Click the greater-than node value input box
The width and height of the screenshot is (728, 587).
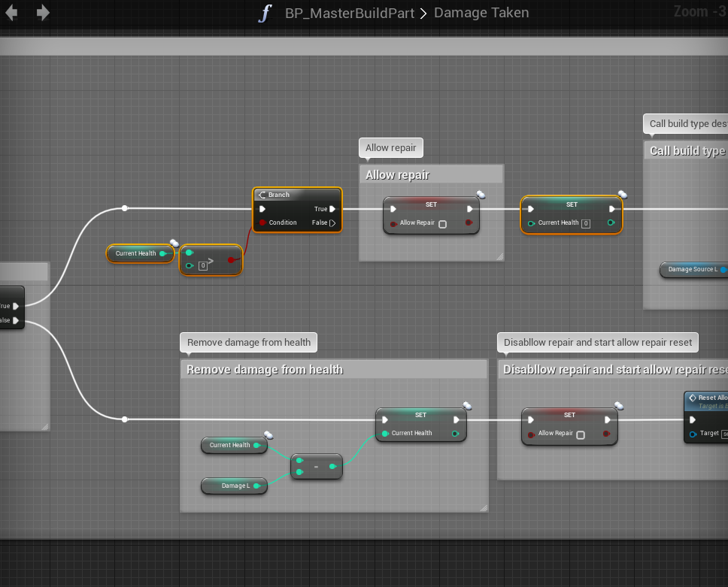point(202,265)
